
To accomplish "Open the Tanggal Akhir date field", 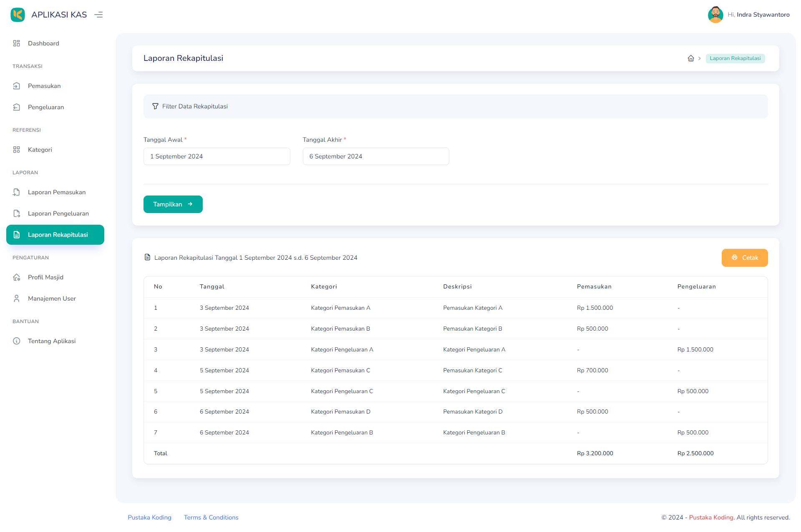I will (375, 156).
